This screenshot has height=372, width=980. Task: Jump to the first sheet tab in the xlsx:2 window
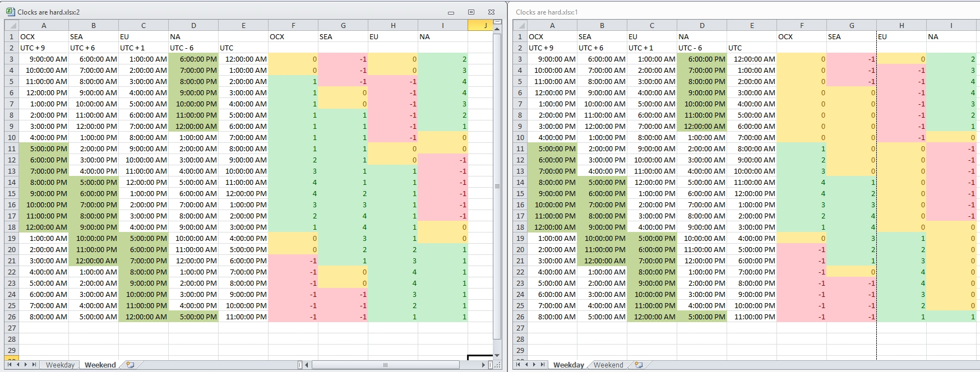click(x=10, y=365)
